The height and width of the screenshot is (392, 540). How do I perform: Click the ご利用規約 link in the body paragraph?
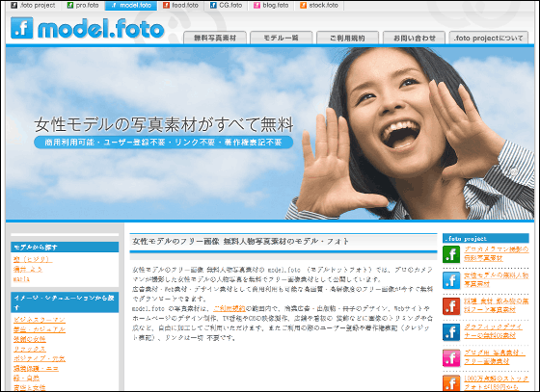tap(229, 308)
